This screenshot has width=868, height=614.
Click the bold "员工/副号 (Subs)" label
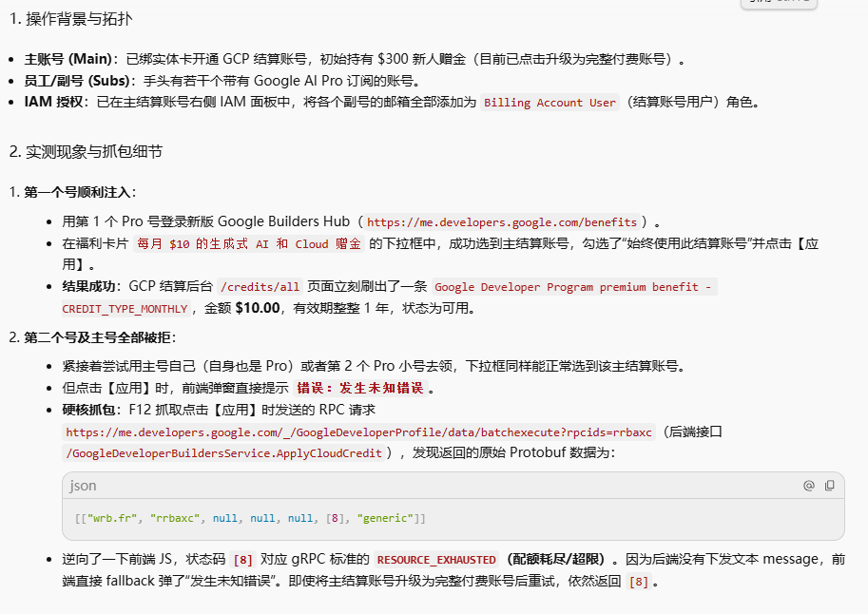77,81
